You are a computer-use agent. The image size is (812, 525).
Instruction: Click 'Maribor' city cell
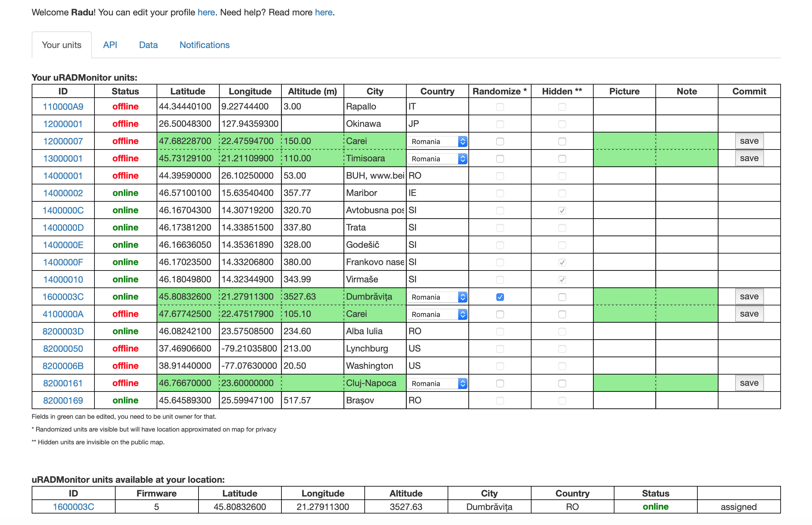pos(375,193)
